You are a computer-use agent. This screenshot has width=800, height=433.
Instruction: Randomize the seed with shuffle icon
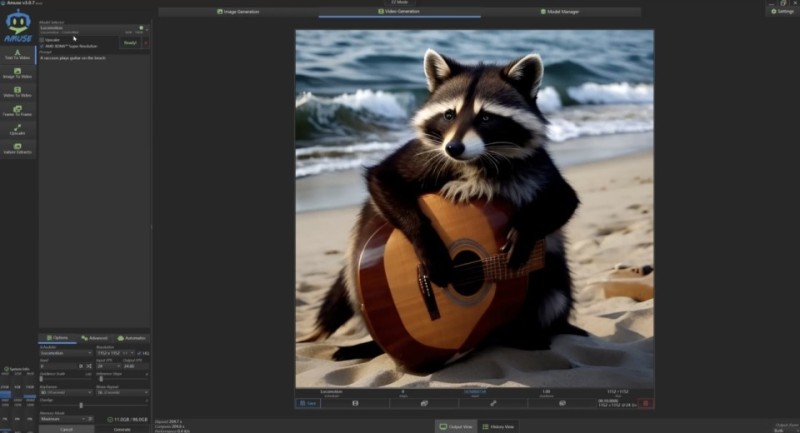point(91,367)
